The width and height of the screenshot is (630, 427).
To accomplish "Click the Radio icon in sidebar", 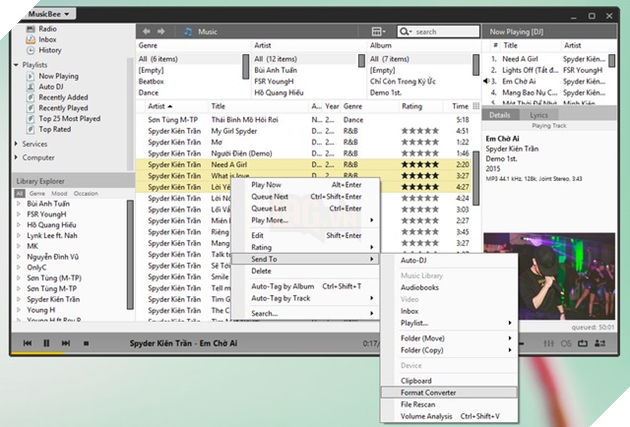I will [29, 29].
